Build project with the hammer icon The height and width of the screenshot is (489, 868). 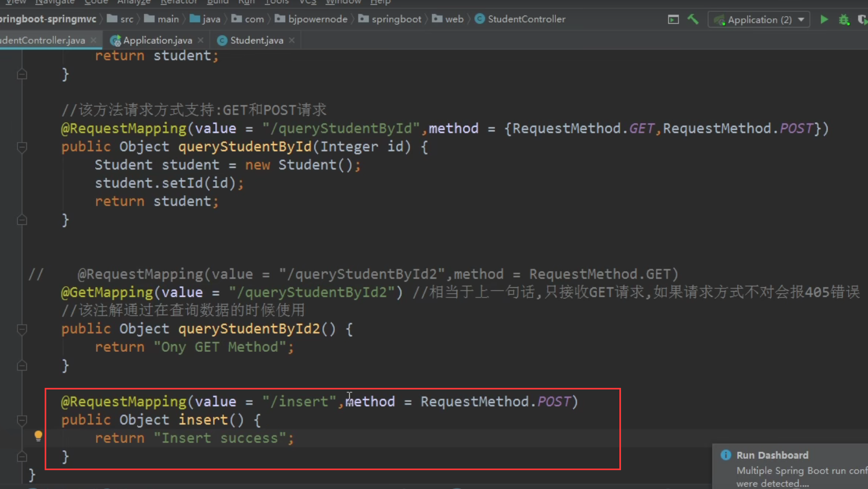coord(693,19)
